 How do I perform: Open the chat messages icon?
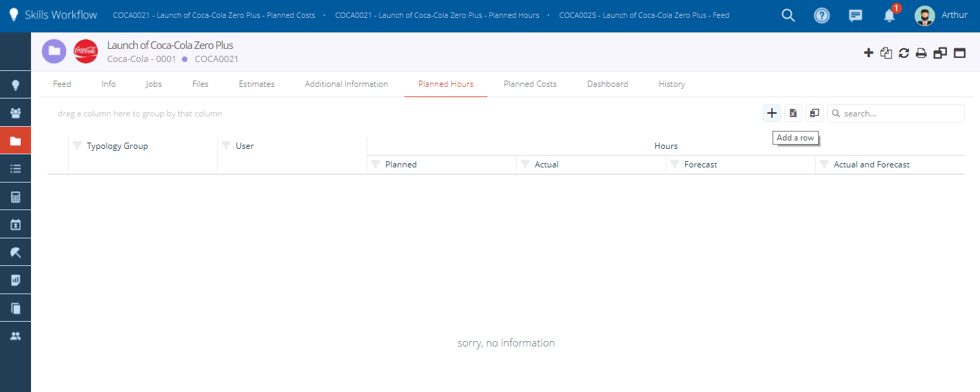click(x=855, y=15)
